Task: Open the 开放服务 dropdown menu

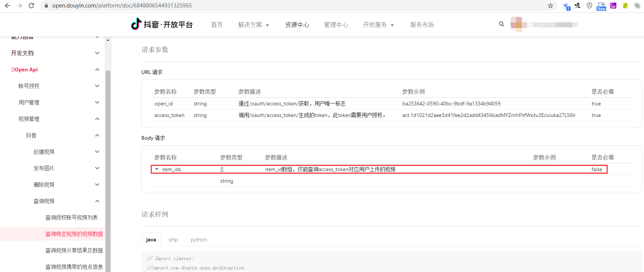Action: (x=378, y=25)
